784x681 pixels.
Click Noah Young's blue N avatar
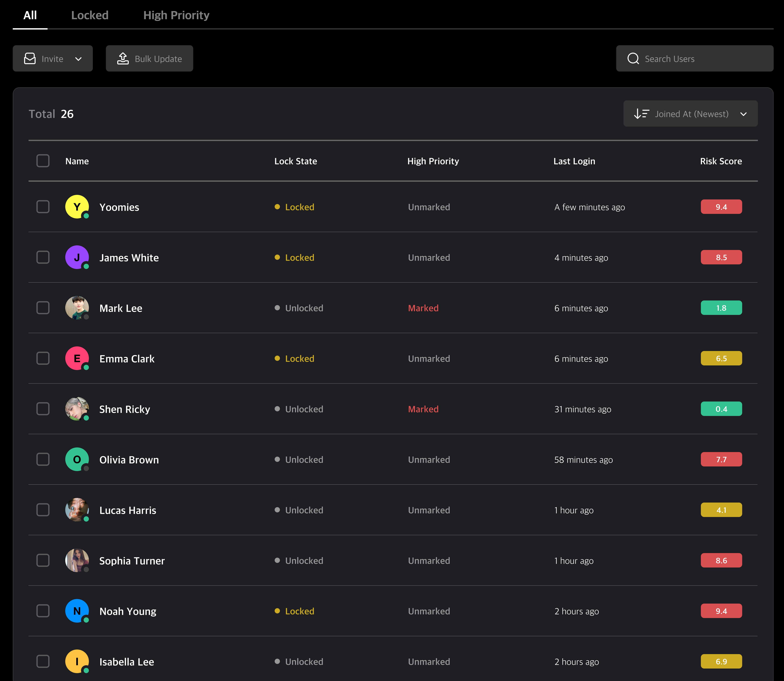(77, 611)
